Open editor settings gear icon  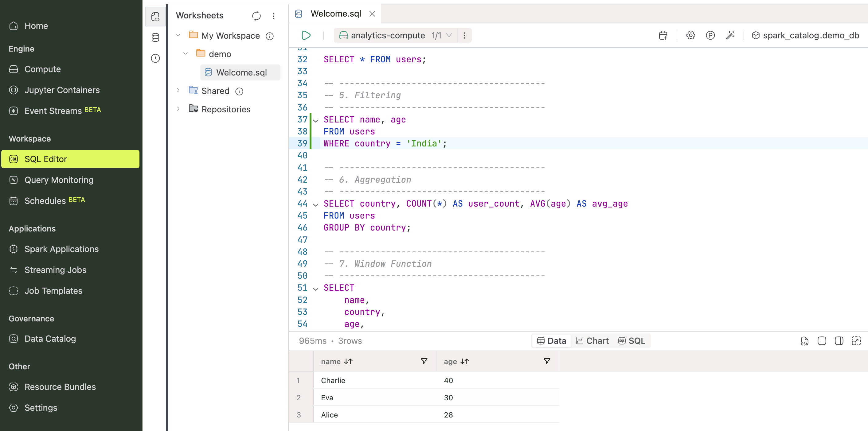(x=690, y=35)
